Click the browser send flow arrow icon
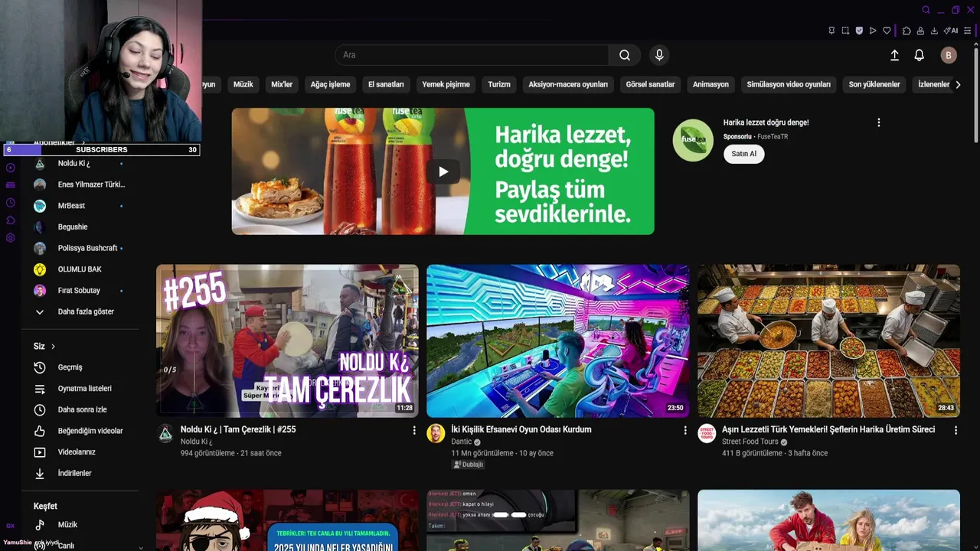The width and height of the screenshot is (980, 551). pyautogui.click(x=873, y=31)
